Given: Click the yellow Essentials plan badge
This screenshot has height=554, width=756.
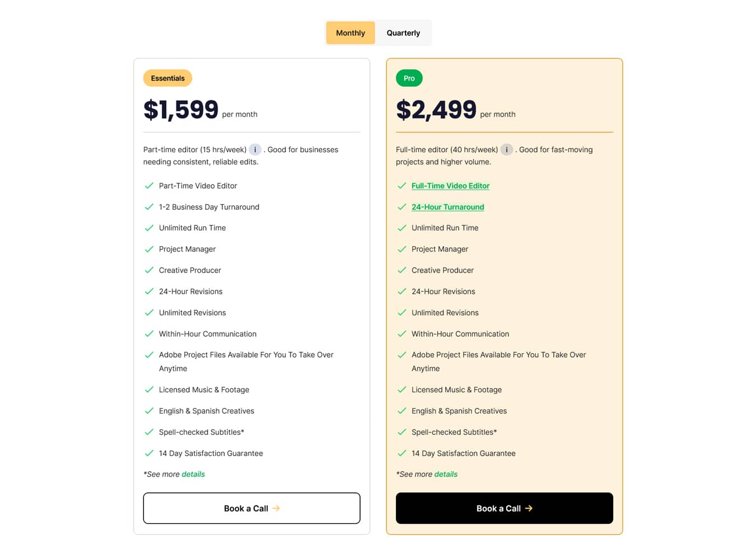Looking at the screenshot, I should coord(167,78).
